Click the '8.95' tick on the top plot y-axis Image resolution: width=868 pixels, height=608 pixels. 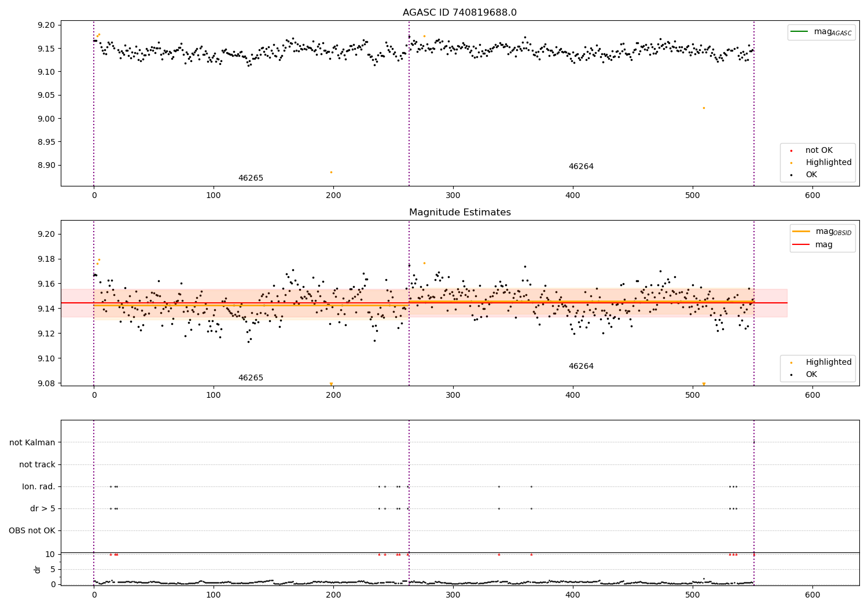[47, 142]
